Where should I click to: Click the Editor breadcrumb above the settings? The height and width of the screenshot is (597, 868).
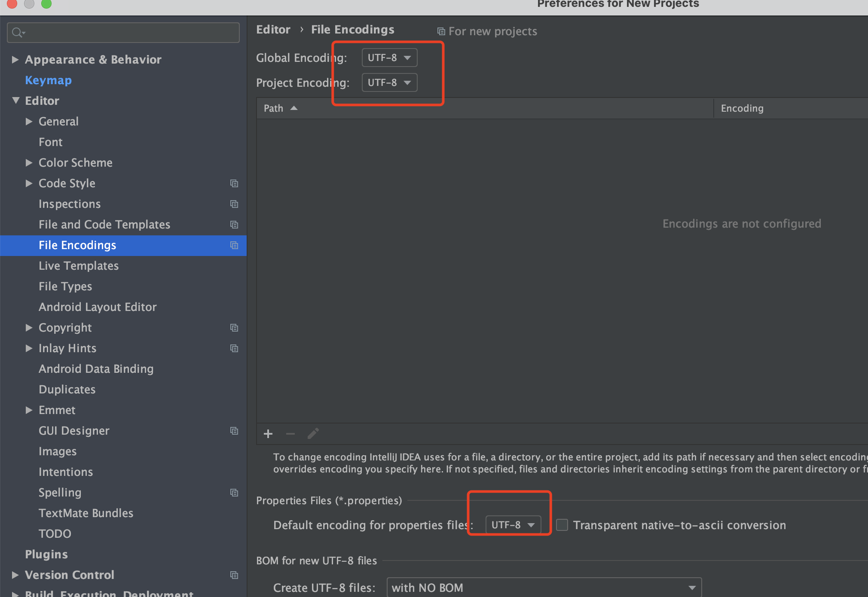(x=273, y=29)
